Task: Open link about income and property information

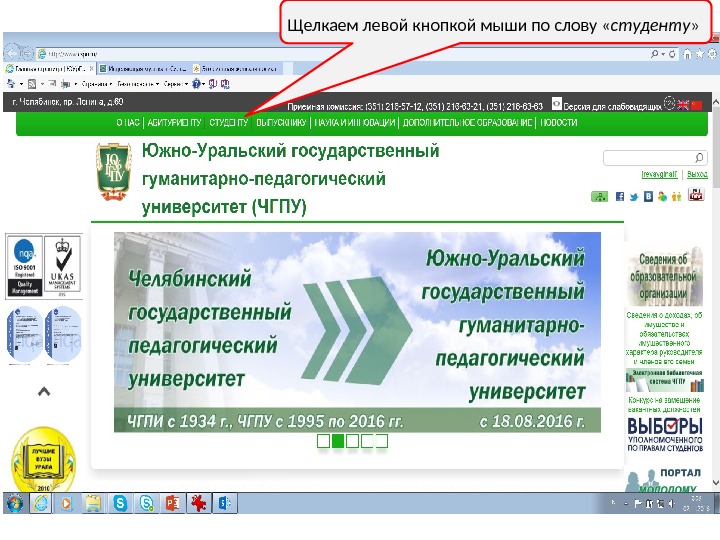Action: pos(664,338)
